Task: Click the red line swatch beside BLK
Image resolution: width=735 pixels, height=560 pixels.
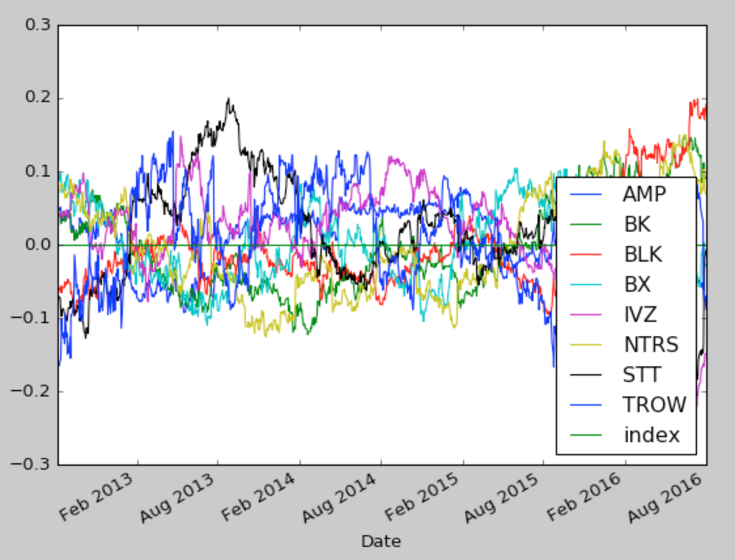Action: (x=586, y=255)
